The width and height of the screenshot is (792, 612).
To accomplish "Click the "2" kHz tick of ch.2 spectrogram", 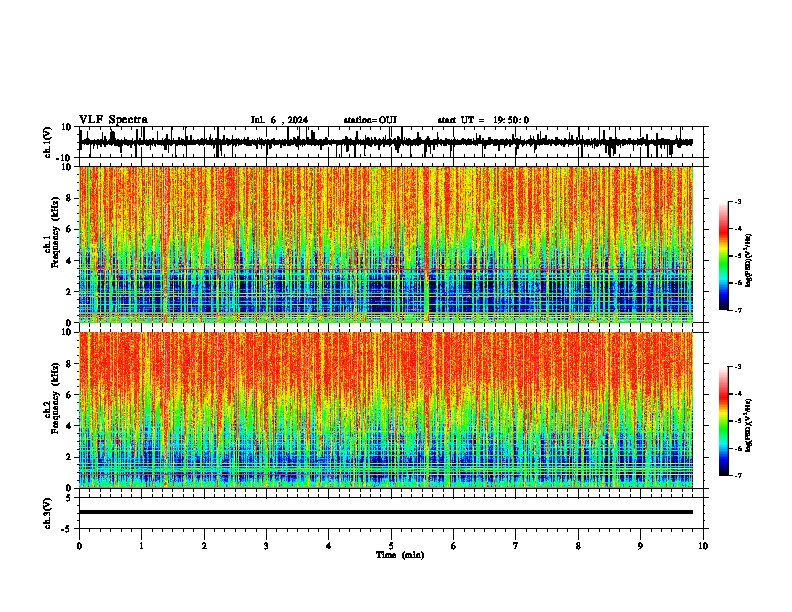I will coord(69,457).
